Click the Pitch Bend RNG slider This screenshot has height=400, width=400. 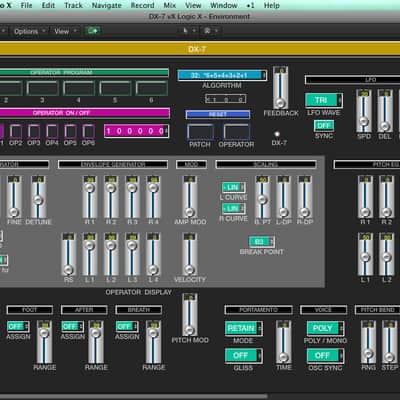pos(368,342)
